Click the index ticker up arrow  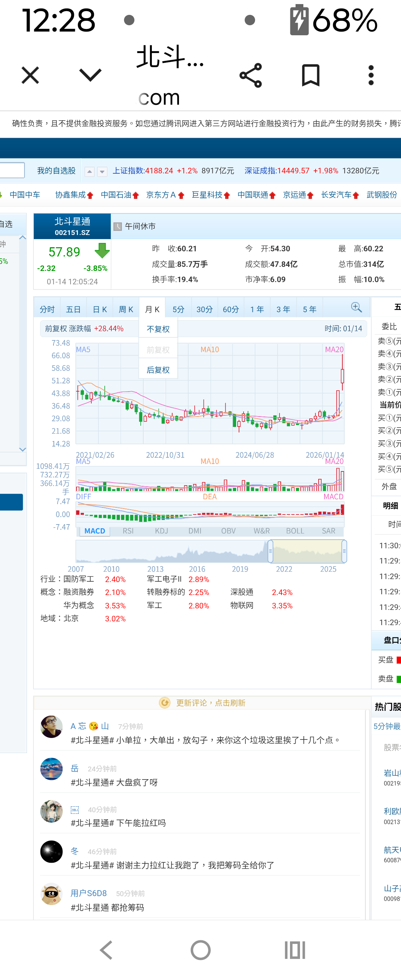pos(89,171)
